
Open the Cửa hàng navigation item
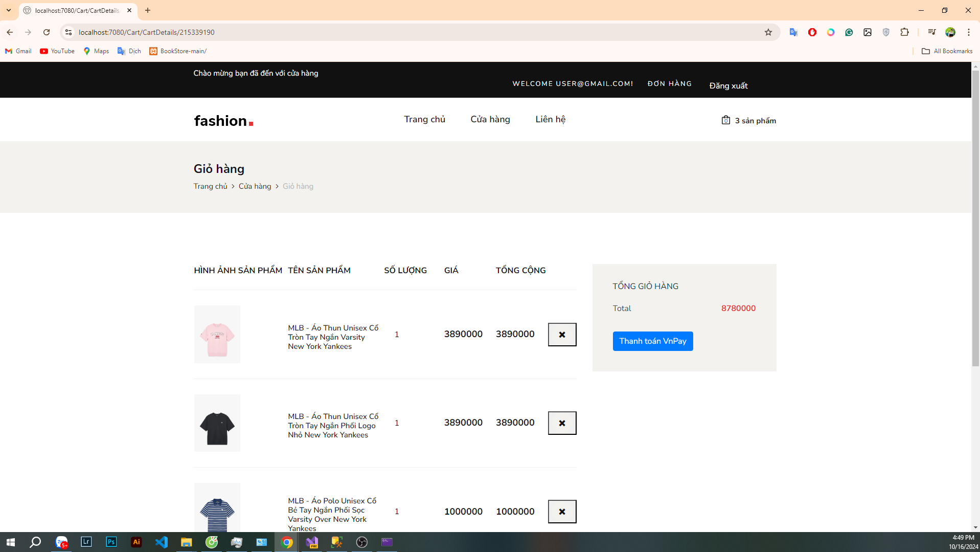tap(490, 119)
